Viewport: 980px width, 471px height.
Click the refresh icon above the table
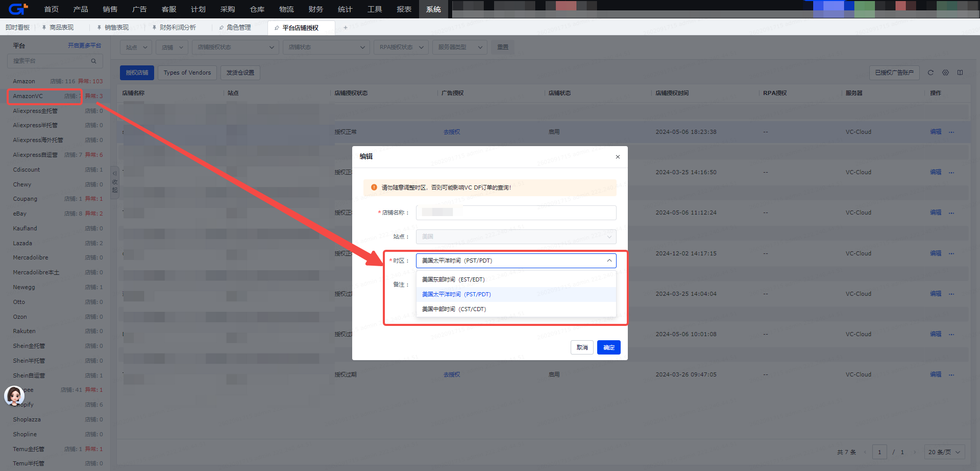[930, 73]
